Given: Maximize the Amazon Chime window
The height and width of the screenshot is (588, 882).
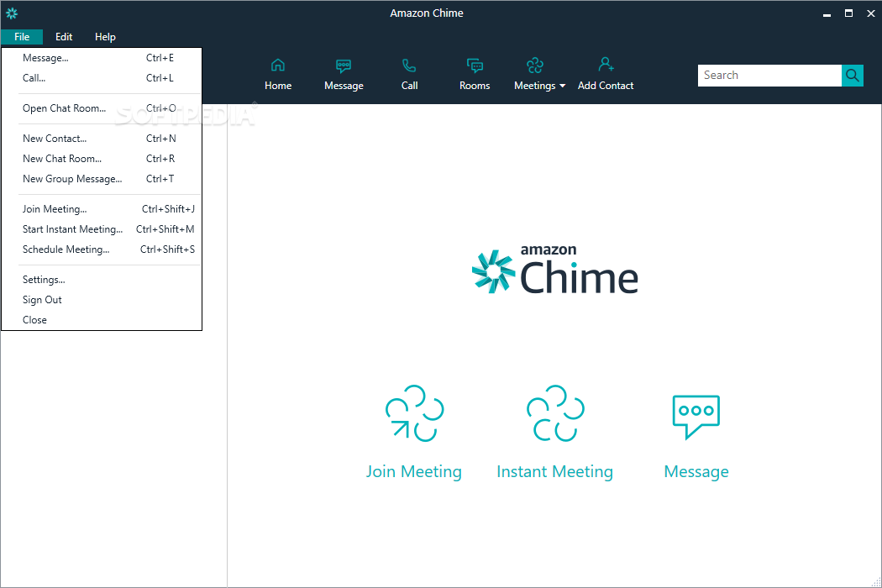Looking at the screenshot, I should (848, 13).
